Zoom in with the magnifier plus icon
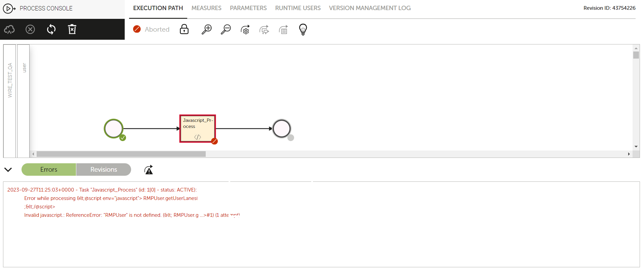Screen dimensions: 644x271 coord(206,29)
